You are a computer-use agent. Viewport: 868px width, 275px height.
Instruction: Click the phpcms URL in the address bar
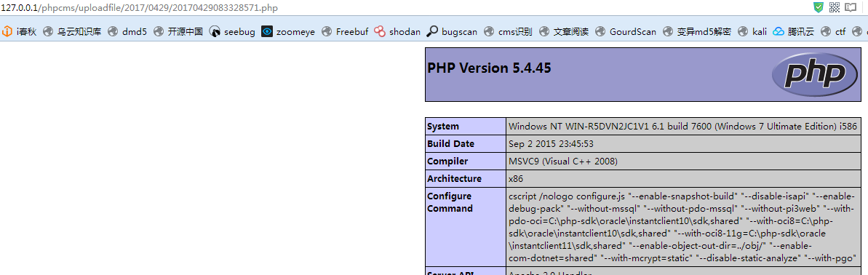click(140, 8)
